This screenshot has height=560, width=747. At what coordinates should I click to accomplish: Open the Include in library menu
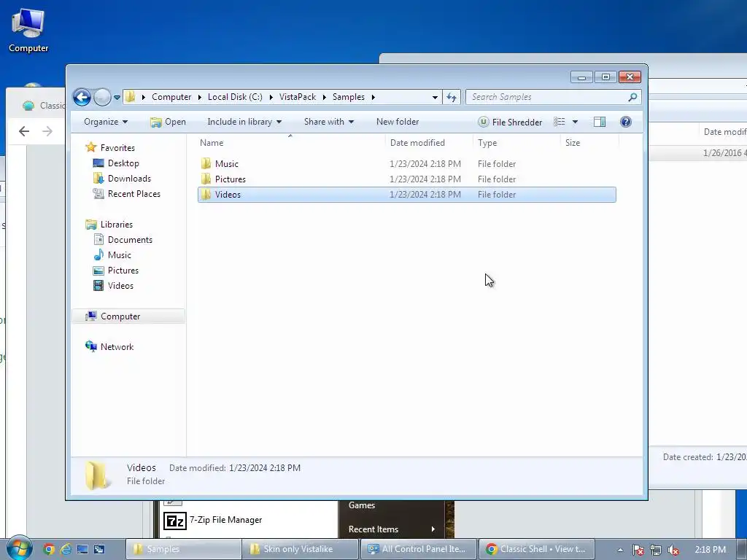tap(244, 122)
